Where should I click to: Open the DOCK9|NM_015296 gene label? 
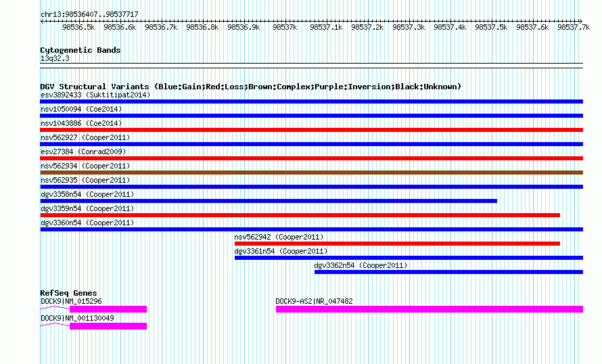[71, 301]
